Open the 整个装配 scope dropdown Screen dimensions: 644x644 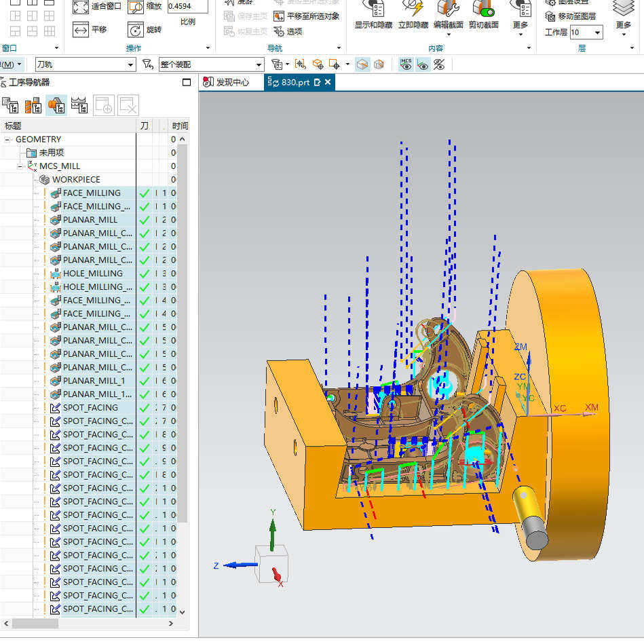pos(259,64)
